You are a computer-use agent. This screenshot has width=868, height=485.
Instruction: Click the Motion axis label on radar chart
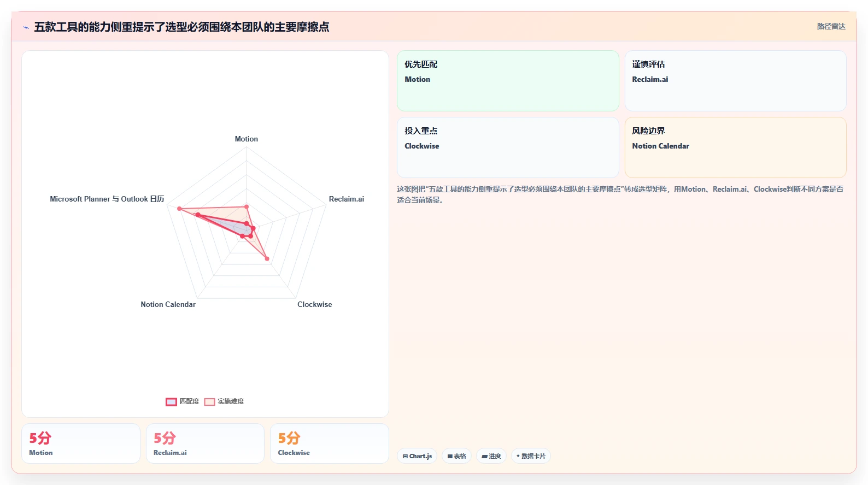coord(247,139)
